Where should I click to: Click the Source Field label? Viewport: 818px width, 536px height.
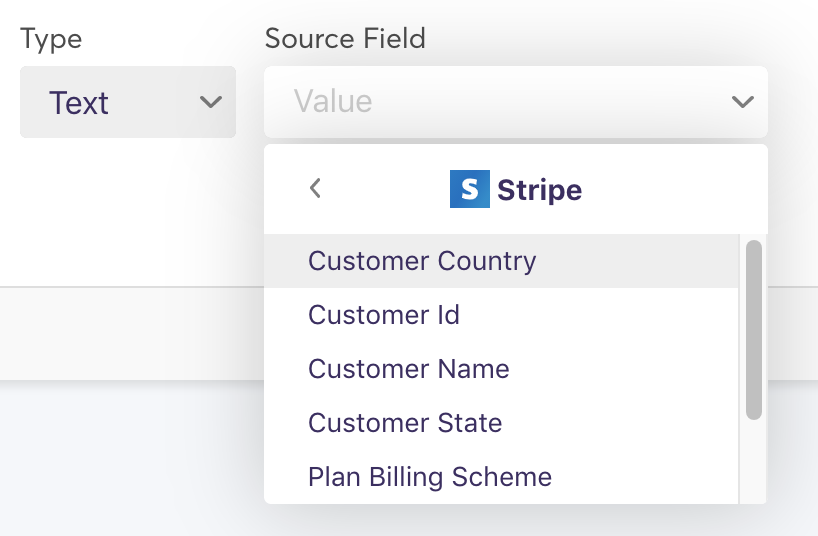coord(345,39)
